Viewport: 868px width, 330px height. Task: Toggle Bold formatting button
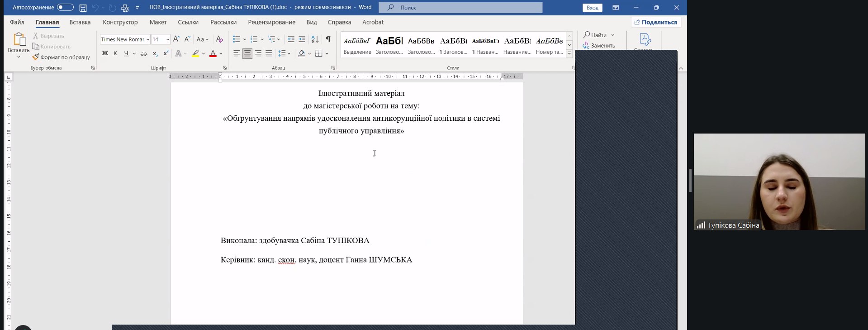click(x=105, y=53)
